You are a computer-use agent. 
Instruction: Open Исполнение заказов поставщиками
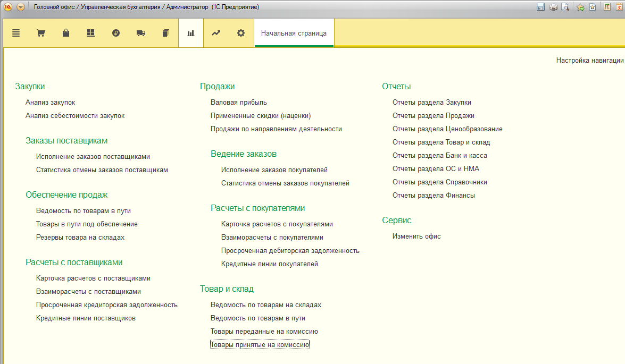93,157
